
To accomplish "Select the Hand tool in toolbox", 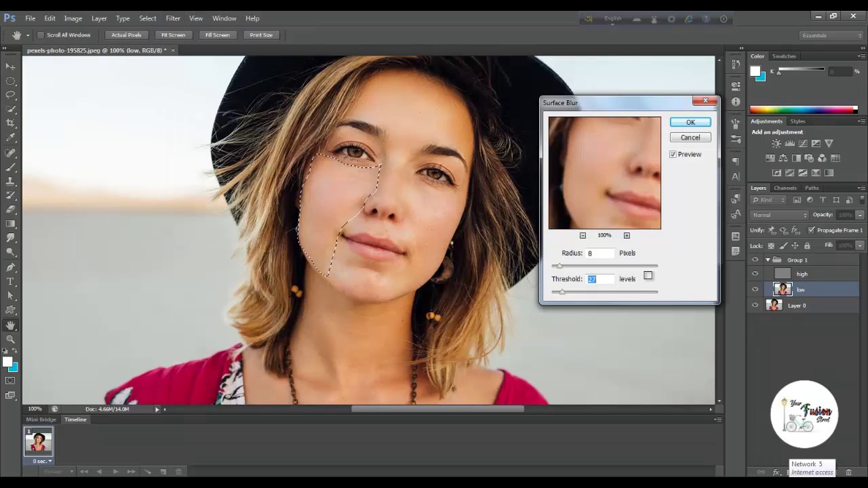I will click(x=11, y=325).
